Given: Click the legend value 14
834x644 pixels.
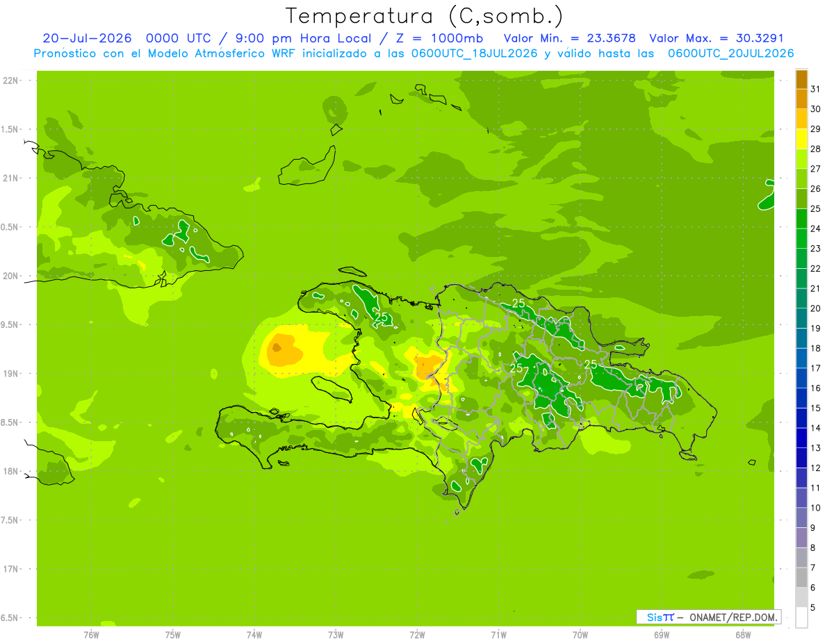Looking at the screenshot, I should 816,428.
